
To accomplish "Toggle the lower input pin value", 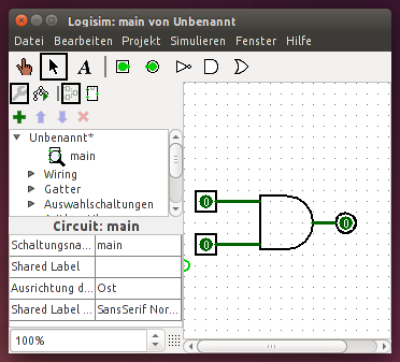I will pos(206,244).
